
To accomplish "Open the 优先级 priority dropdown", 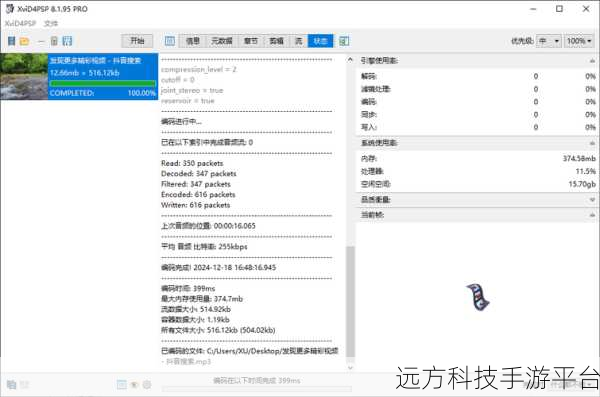I will click(549, 41).
